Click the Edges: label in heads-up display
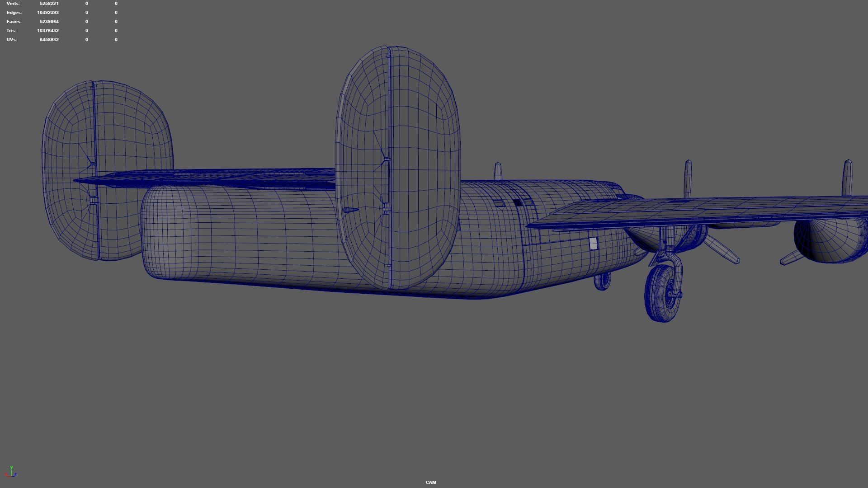 click(14, 13)
